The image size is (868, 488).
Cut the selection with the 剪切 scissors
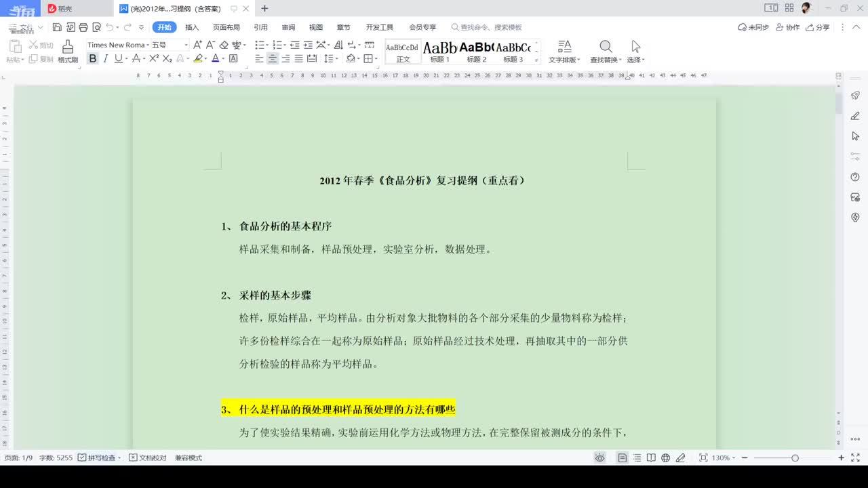pyautogui.click(x=41, y=45)
